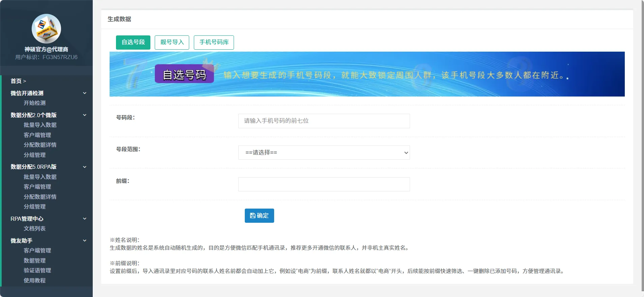
Task: Open 使用教程 in the sidebar
Action: pyautogui.click(x=34, y=280)
